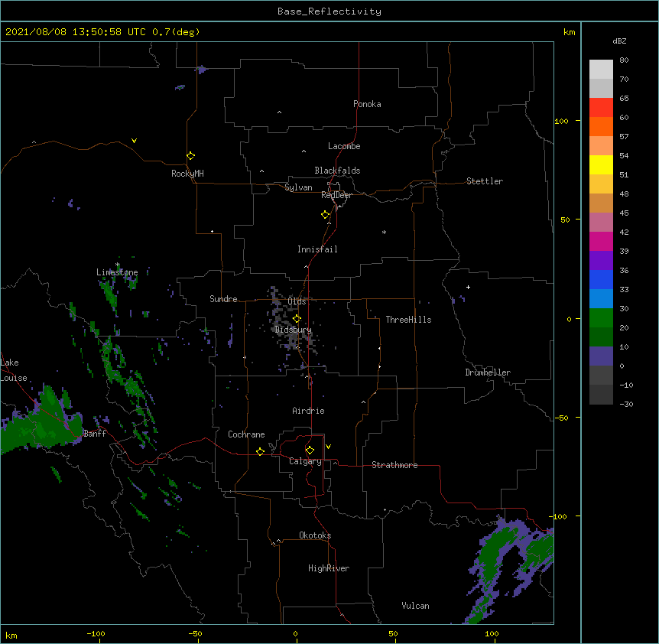This screenshot has width=659, height=644.
Task: Select the Stettler label
Action: (485, 181)
